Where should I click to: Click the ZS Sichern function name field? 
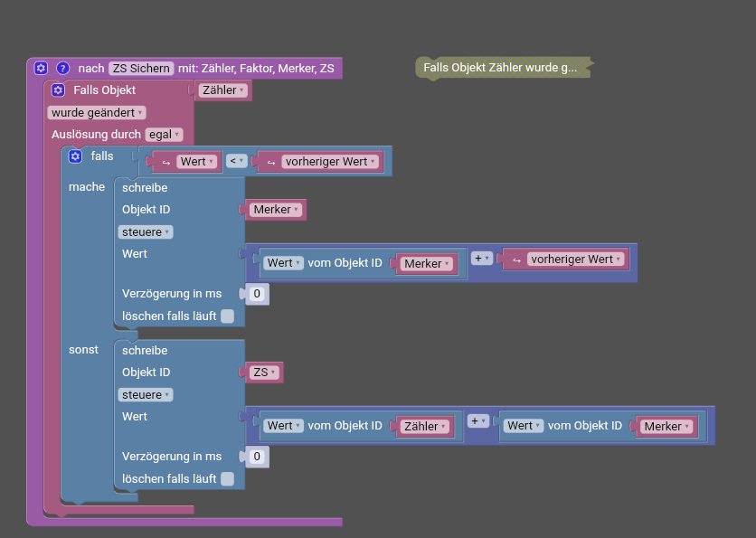141,69
